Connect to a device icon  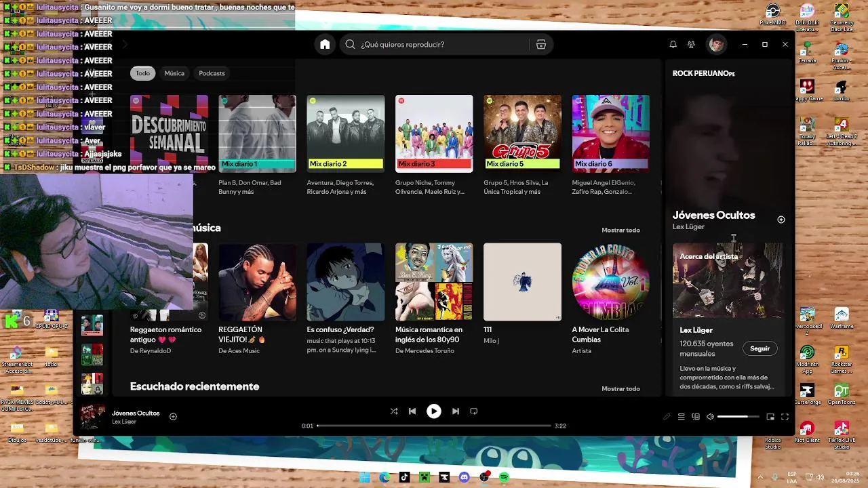696,417
